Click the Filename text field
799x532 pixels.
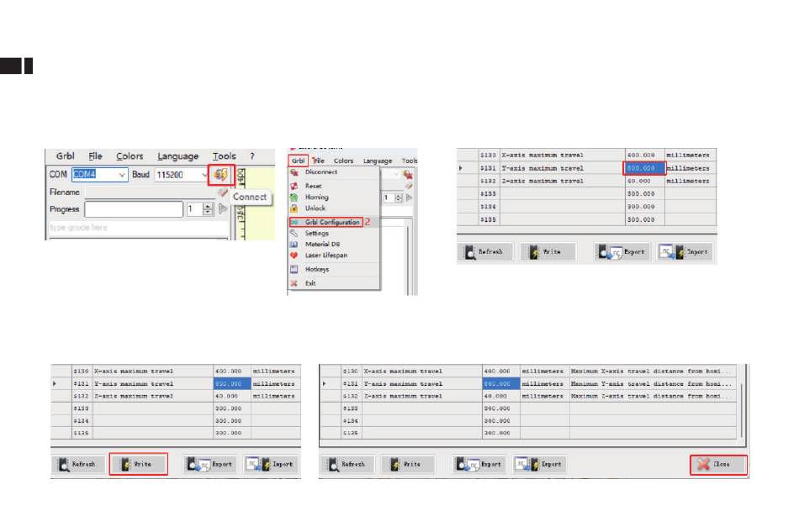pyautogui.click(x=151, y=192)
